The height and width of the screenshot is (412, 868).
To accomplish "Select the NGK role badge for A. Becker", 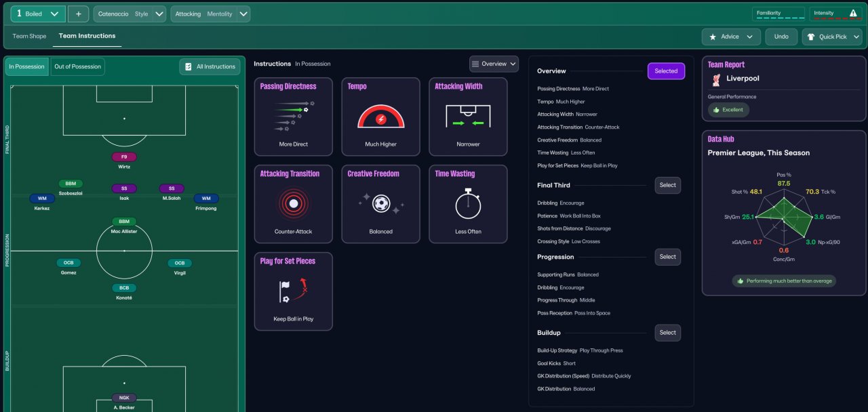I will pyautogui.click(x=124, y=398).
